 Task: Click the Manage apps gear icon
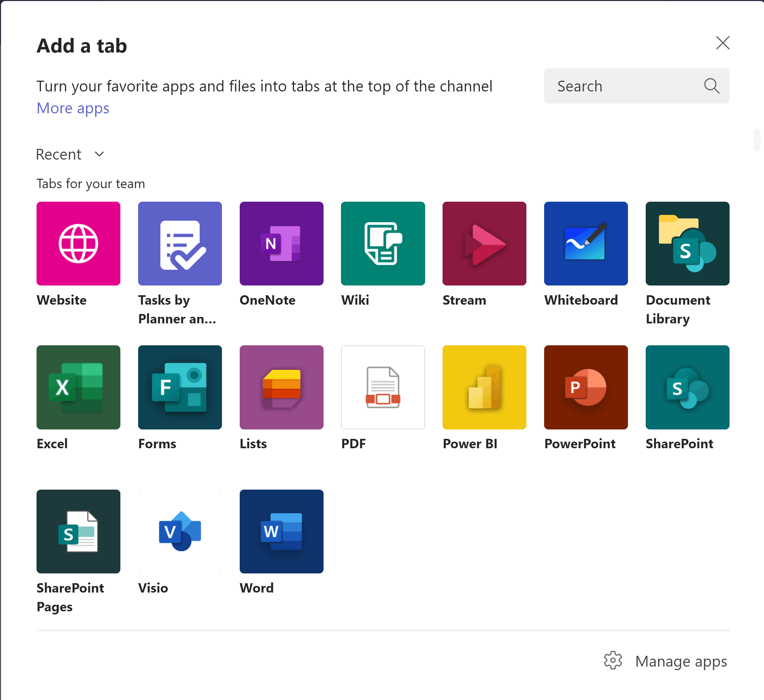pos(613,661)
